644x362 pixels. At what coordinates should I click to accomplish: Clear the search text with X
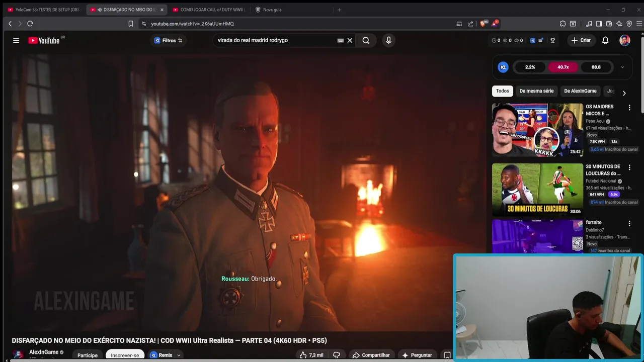350,40
